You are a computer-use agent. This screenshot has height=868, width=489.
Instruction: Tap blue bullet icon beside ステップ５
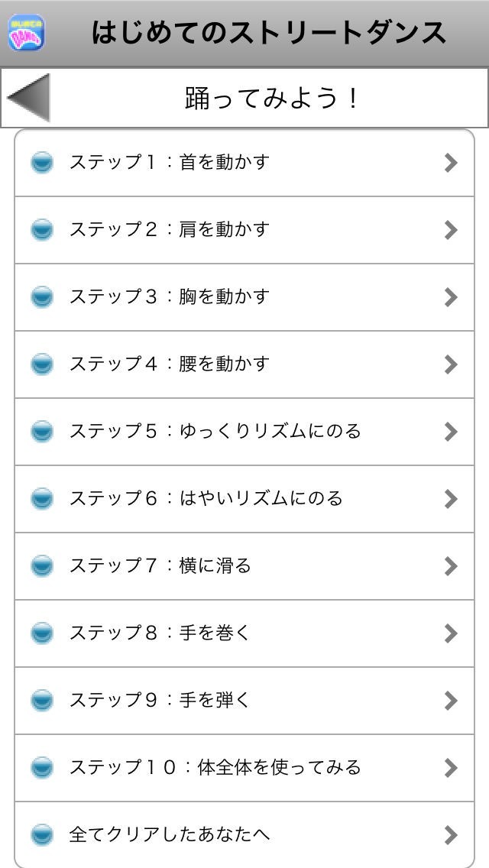click(x=42, y=432)
